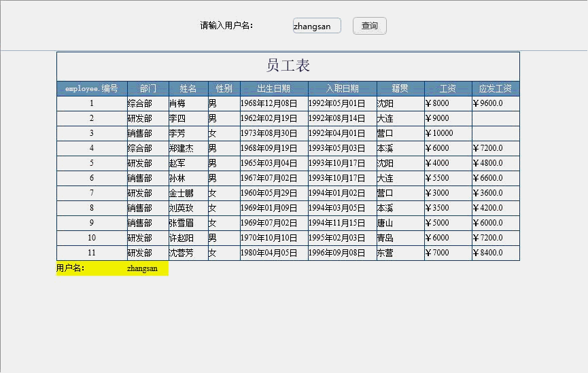
Task: Select the name cell 郑建杰
Action: [x=188, y=148]
